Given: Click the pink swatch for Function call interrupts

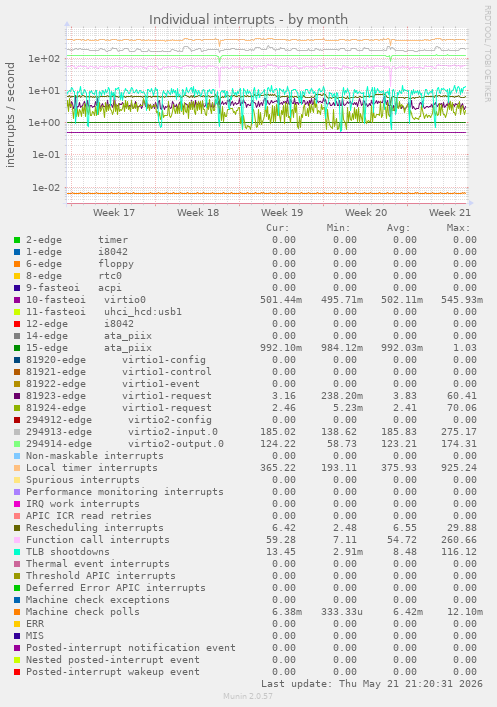Looking at the screenshot, I should click(17, 540).
